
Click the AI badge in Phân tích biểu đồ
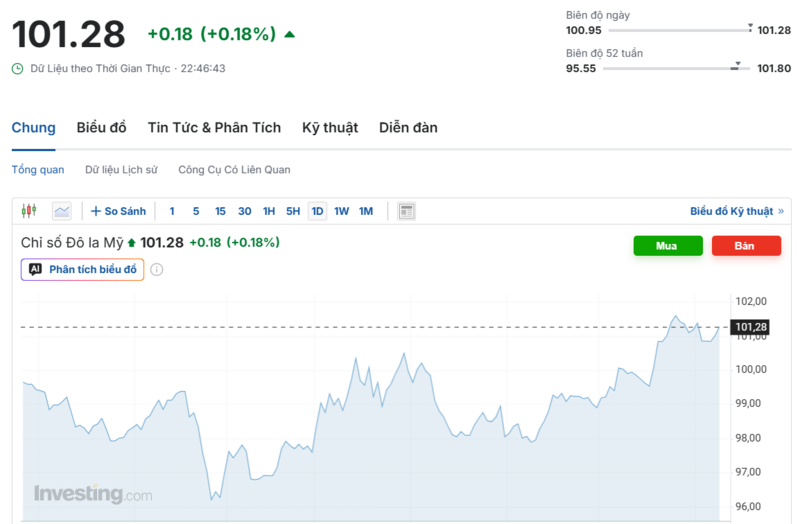[35, 269]
